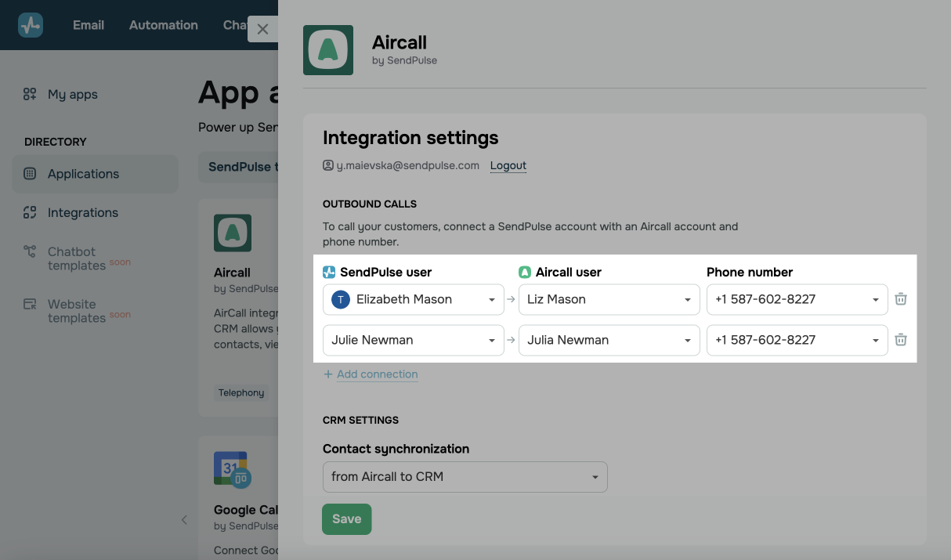The width and height of the screenshot is (951, 560).
Task: Delete the Julie Newman connection row
Action: tap(901, 340)
